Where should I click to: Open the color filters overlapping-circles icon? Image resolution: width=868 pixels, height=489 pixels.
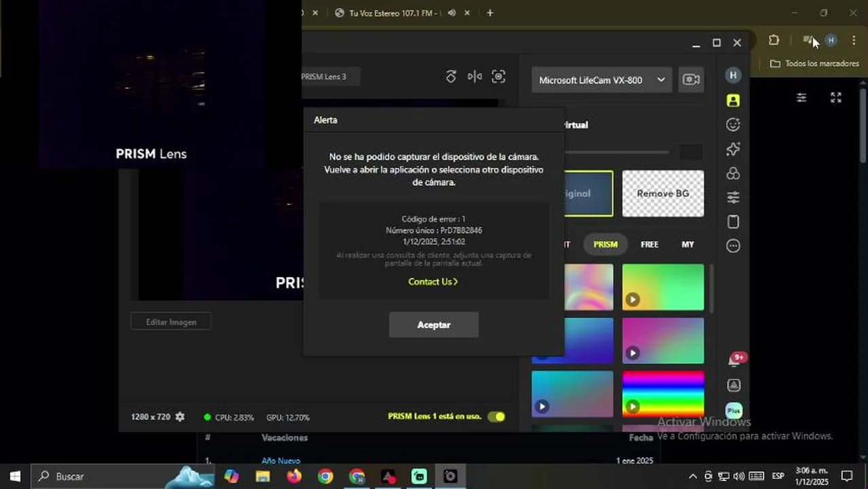pyautogui.click(x=733, y=173)
